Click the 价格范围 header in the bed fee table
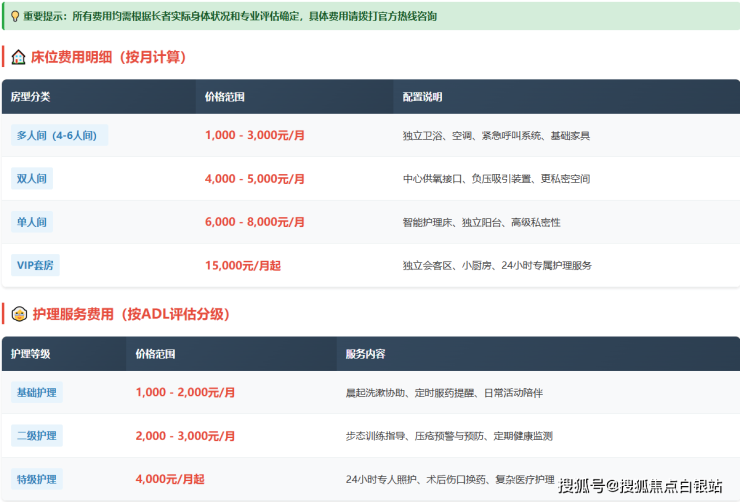The image size is (740, 502). click(225, 97)
